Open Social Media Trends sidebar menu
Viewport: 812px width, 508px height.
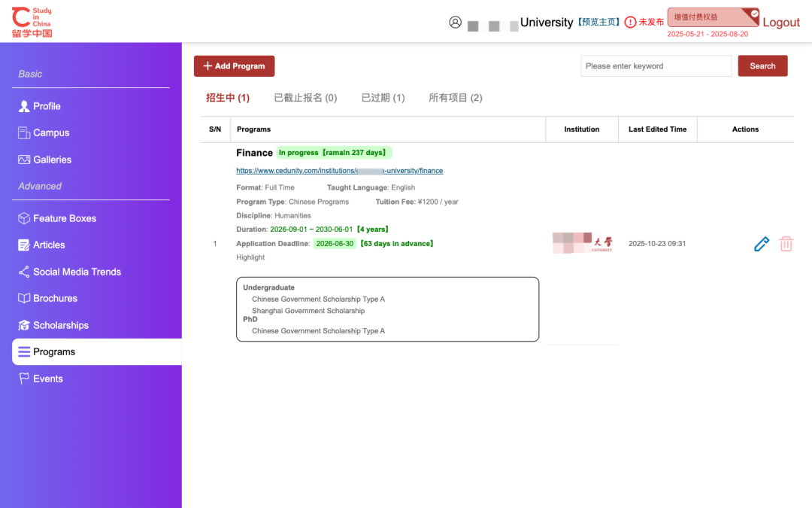(77, 272)
